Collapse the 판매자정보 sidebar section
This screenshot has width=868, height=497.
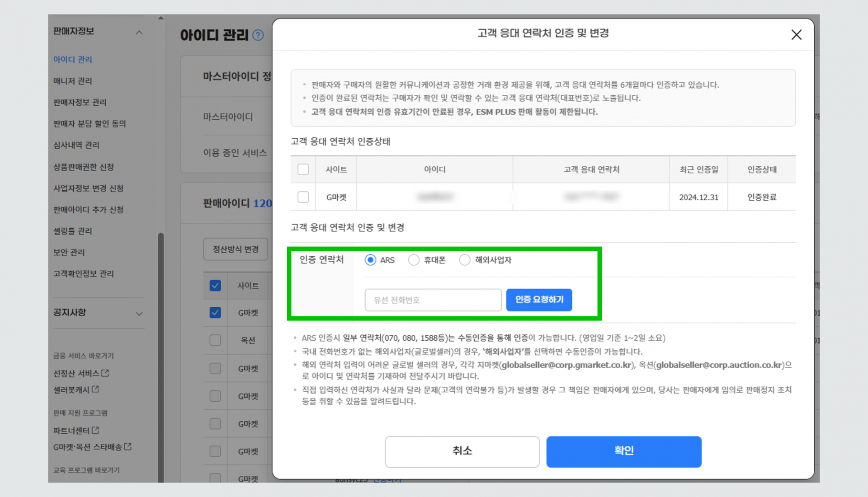140,32
